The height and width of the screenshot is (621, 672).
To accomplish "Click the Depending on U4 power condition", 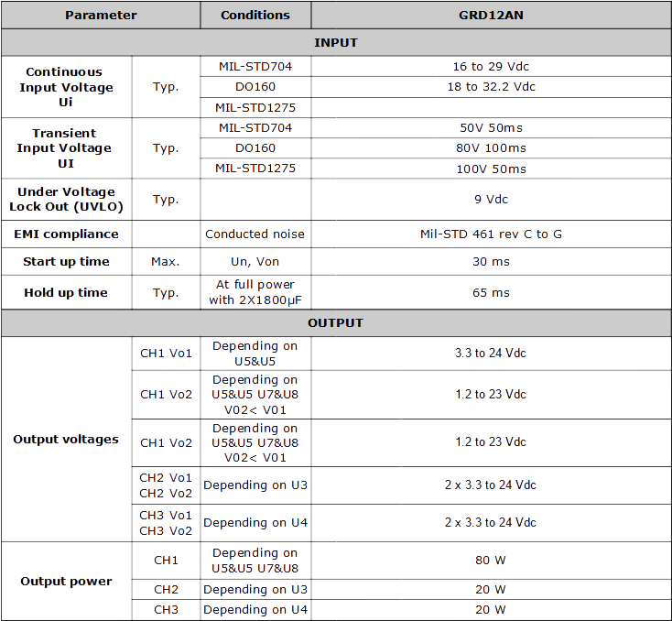I will pos(255,609).
